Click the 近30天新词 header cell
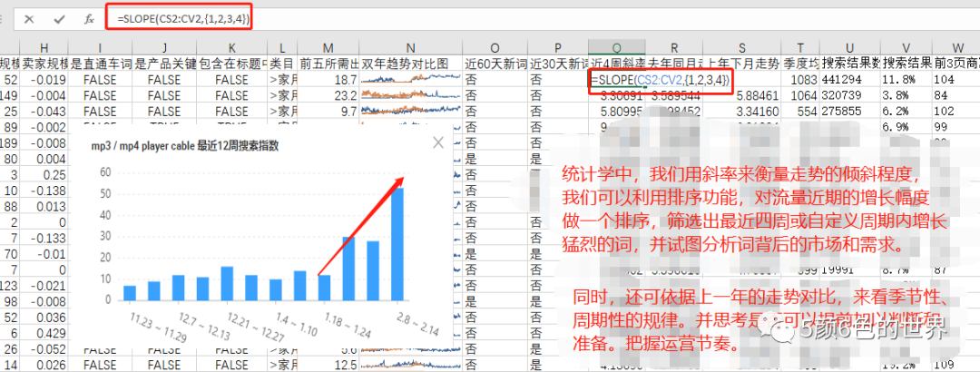The height and width of the screenshot is (372, 980). [557, 64]
